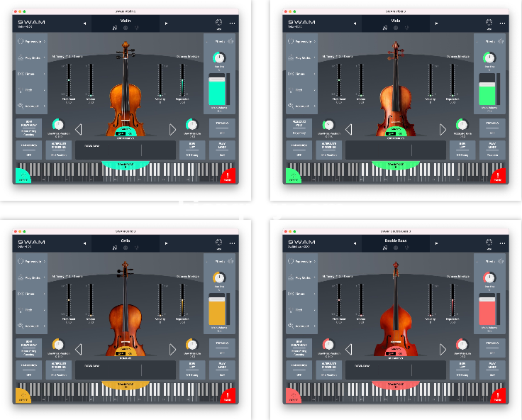Click right arrow beside viola image
This screenshot has height=420, width=522.
pos(443,130)
